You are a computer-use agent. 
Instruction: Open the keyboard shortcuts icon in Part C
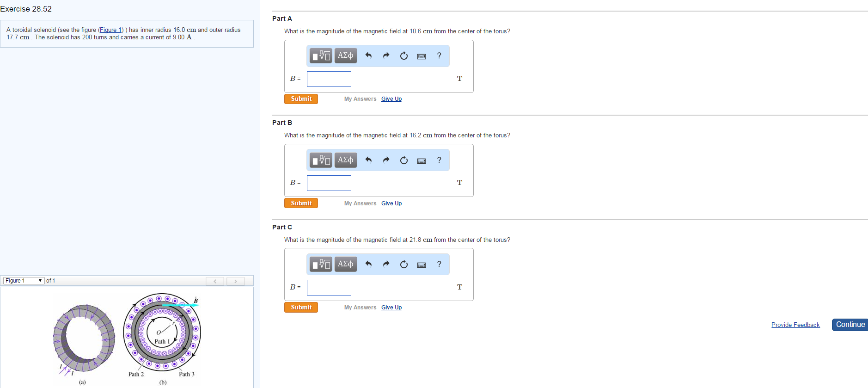(421, 265)
